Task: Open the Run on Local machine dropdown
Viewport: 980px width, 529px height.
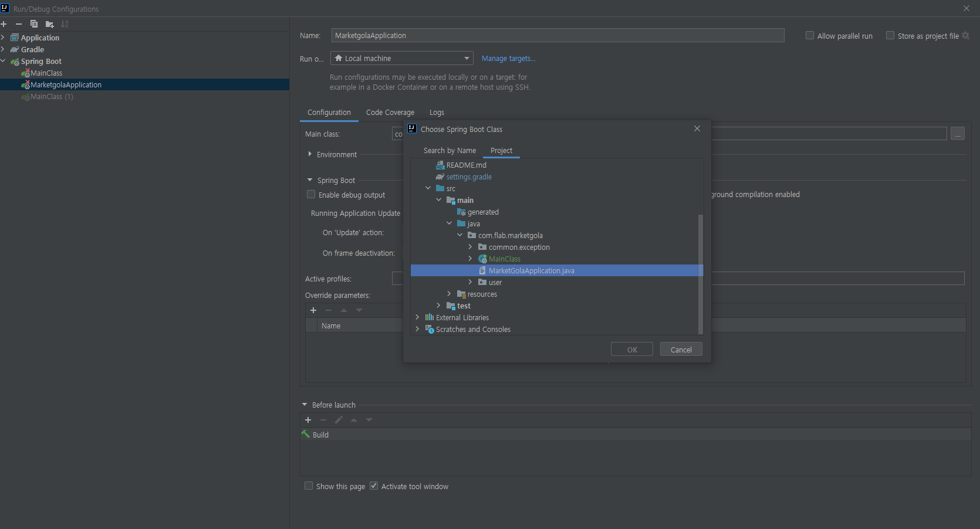Action: pos(402,58)
